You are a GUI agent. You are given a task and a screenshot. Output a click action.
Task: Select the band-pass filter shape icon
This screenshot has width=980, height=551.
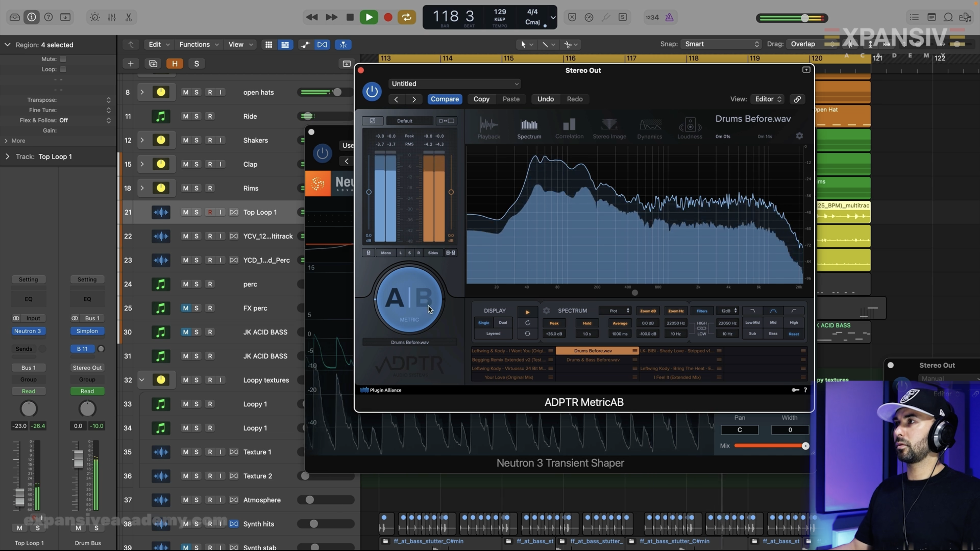click(773, 311)
